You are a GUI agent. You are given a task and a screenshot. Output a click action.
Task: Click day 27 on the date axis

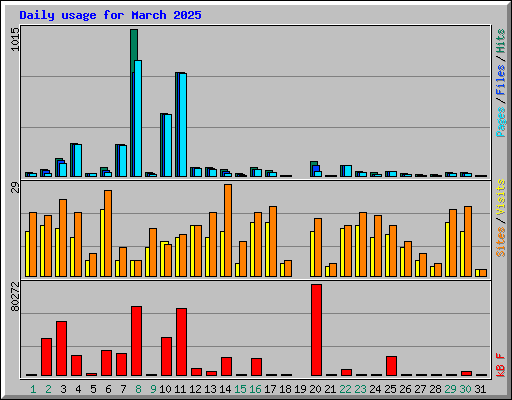[x=420, y=389]
